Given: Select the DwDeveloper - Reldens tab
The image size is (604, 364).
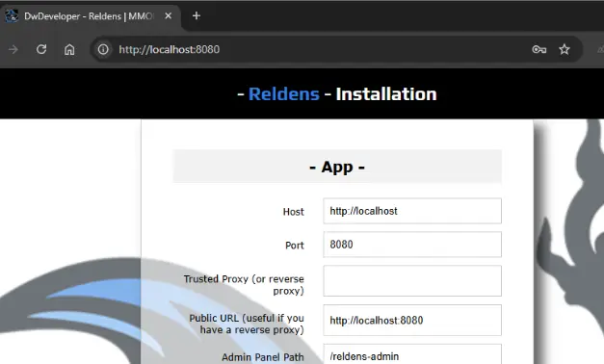Looking at the screenshot, I should 91,16.
